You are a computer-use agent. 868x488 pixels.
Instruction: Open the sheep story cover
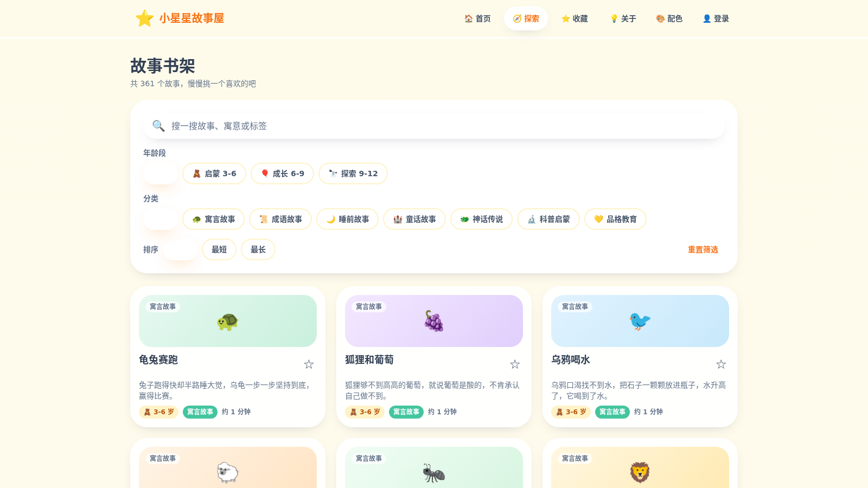tap(228, 467)
